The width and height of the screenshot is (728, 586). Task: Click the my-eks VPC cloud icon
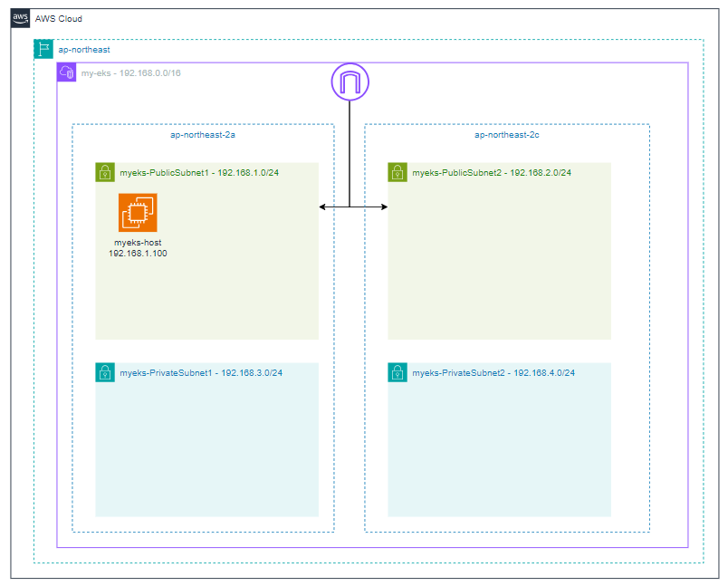point(66,72)
